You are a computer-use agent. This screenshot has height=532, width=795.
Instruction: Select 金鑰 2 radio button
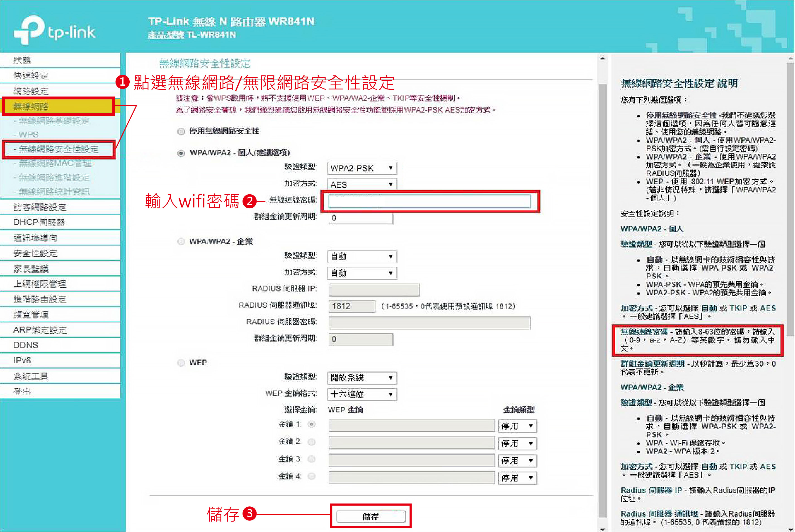[x=311, y=442]
